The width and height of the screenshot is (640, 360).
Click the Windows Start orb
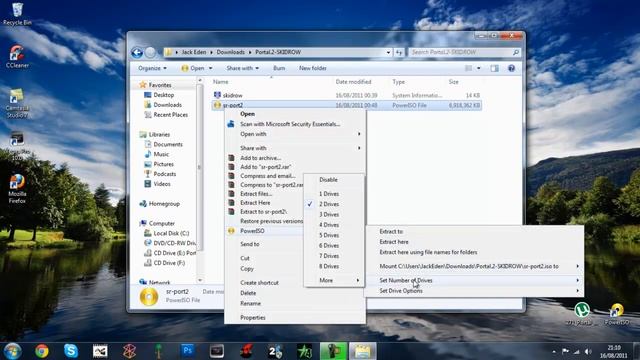coord(13,351)
